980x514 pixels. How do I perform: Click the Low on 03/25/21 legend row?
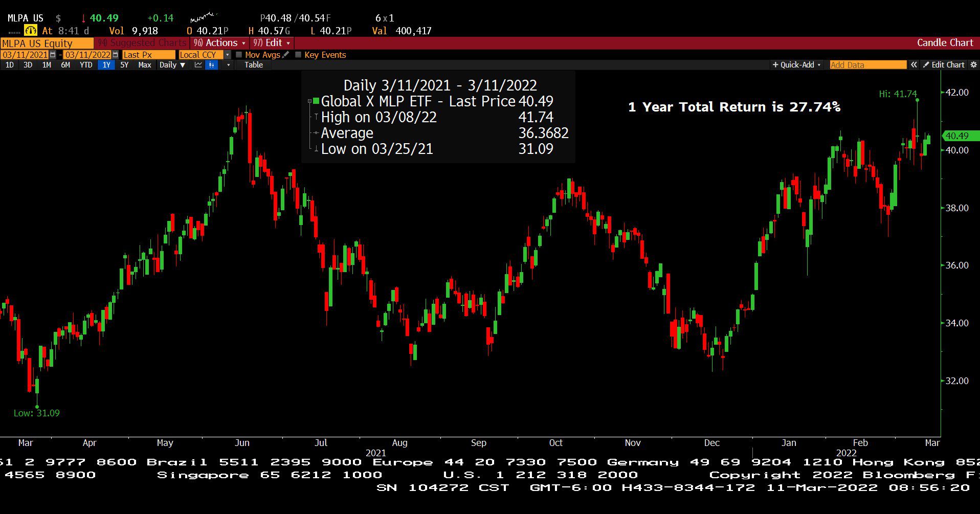coord(438,149)
